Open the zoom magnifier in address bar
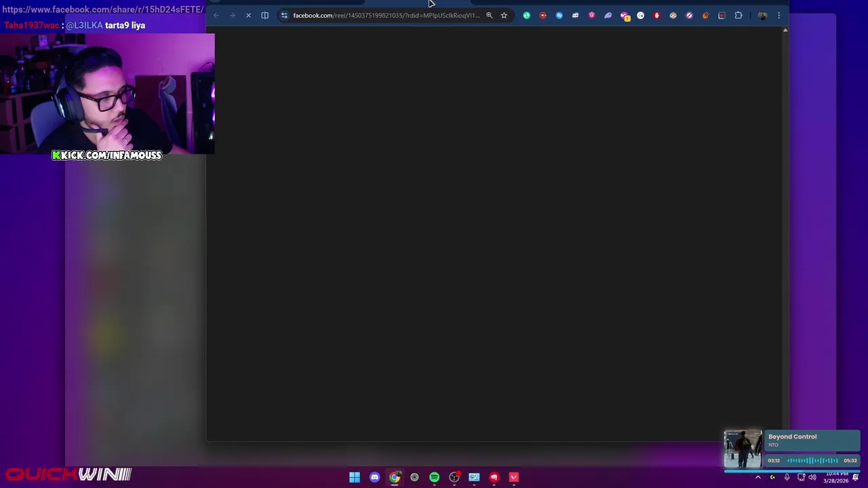Viewport: 868px width, 488px height. 489,15
